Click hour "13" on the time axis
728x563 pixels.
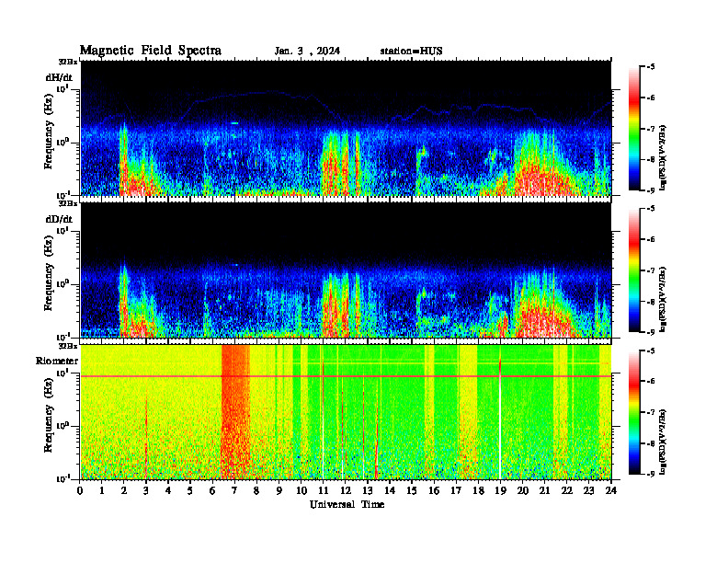point(368,490)
